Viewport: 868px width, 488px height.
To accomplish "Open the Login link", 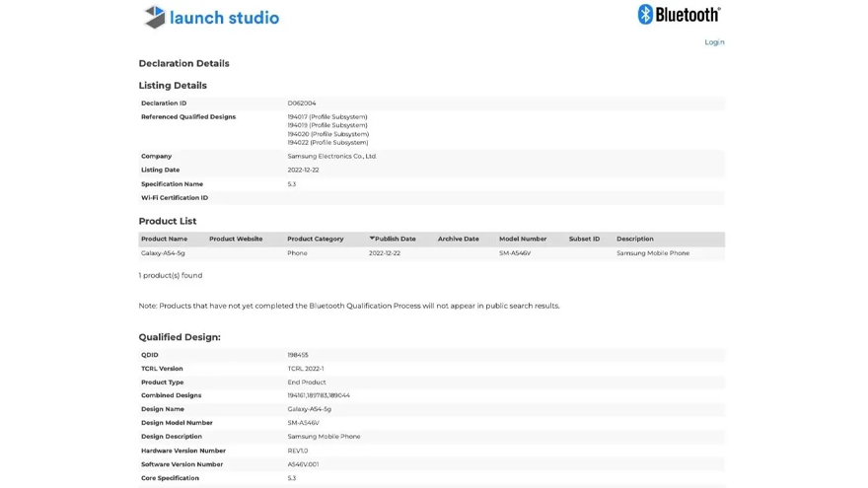I will 714,42.
